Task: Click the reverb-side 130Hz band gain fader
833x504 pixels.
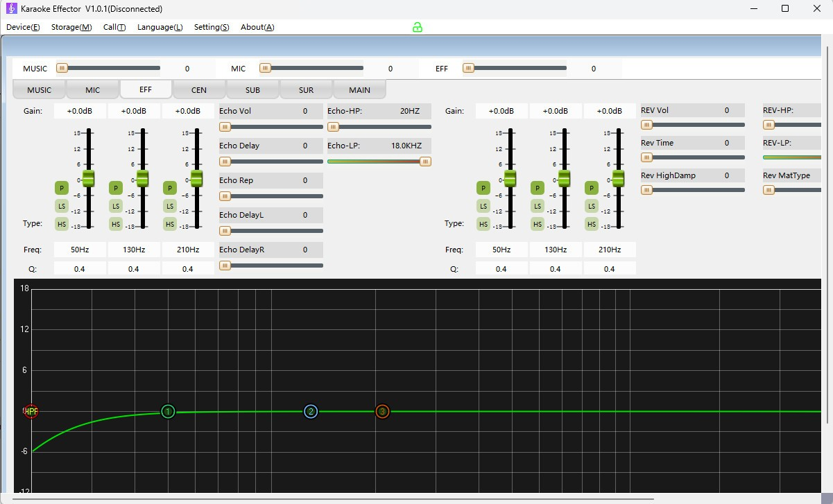Action: click(x=564, y=178)
